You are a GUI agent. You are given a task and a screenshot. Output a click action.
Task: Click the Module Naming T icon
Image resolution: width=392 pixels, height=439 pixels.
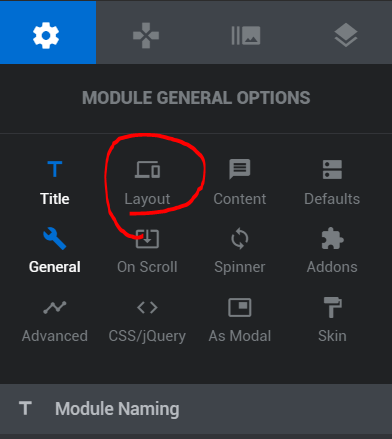pos(25,408)
